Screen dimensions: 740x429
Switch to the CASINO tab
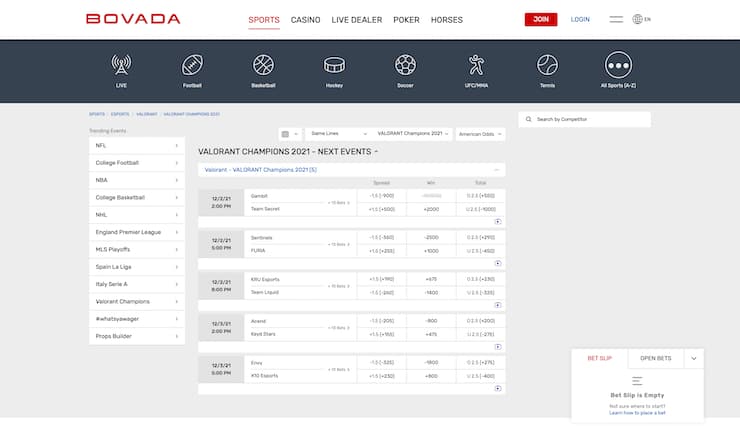305,20
